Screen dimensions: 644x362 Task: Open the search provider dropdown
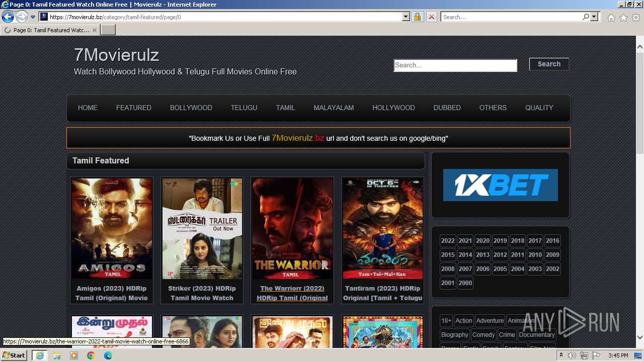(594, 17)
